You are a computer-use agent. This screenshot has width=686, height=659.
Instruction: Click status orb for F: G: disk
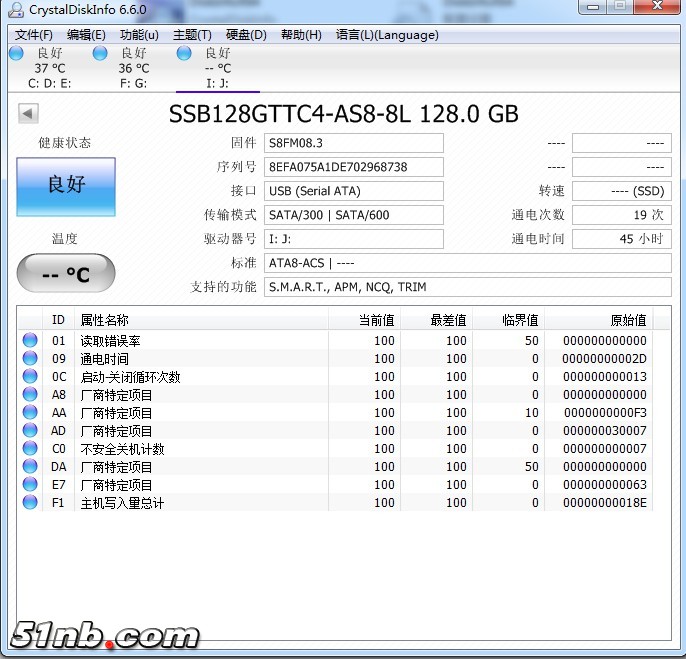point(100,53)
